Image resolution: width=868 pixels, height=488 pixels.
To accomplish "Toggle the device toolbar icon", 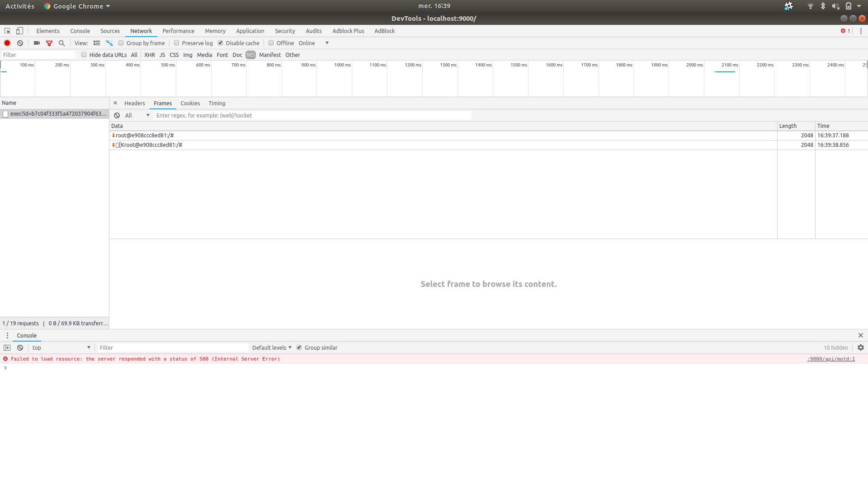I will (x=19, y=31).
